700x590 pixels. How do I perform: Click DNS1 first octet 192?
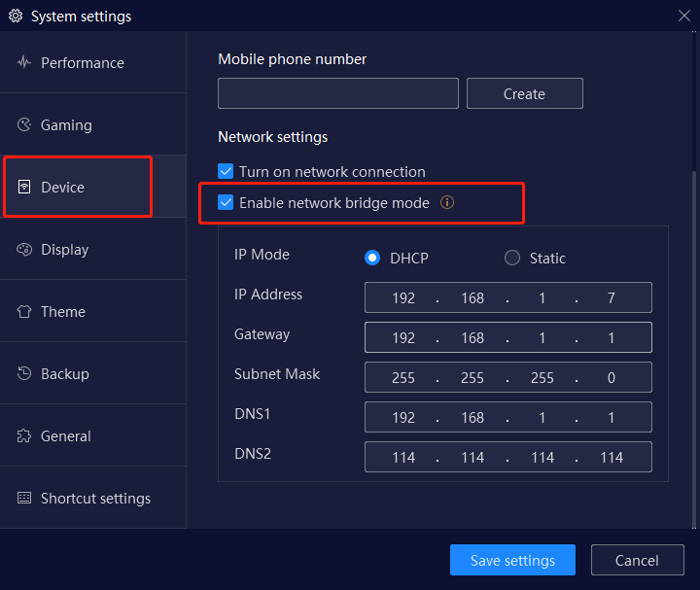click(403, 417)
